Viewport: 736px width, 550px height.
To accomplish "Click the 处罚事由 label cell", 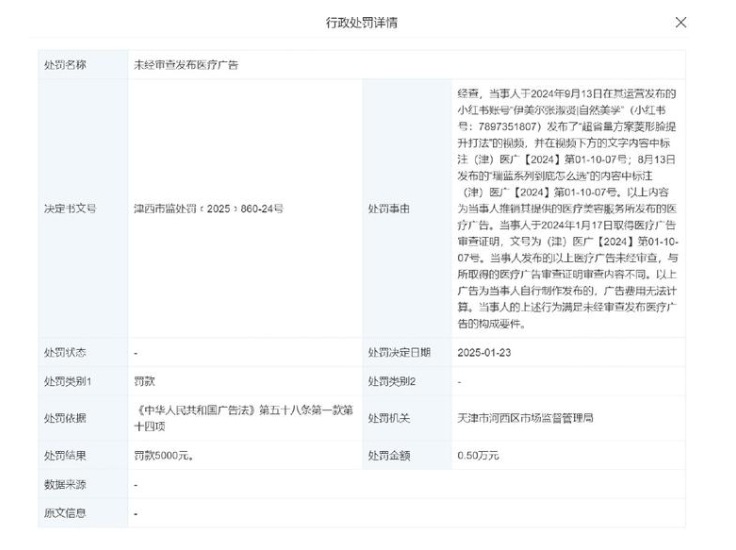I will click(387, 210).
